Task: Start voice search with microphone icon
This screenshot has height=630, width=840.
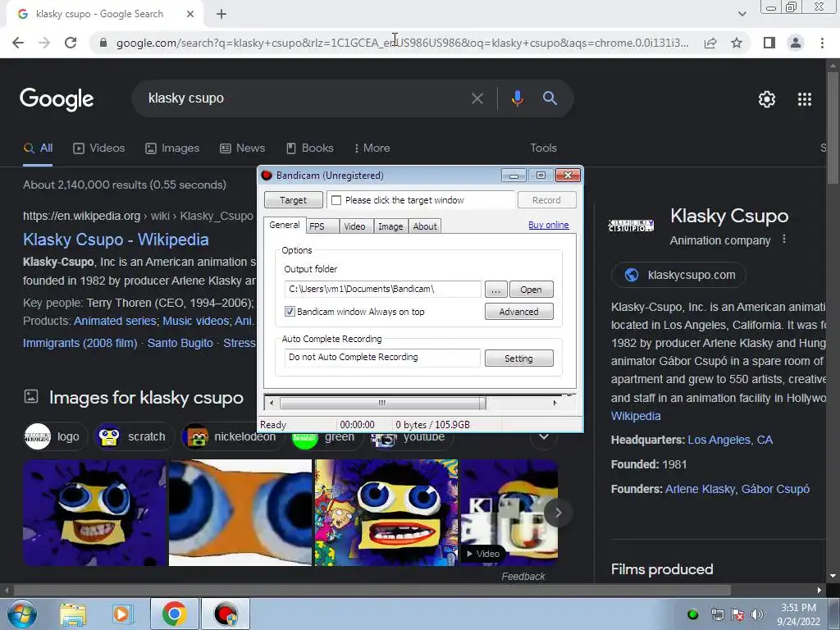Action: pos(517,98)
